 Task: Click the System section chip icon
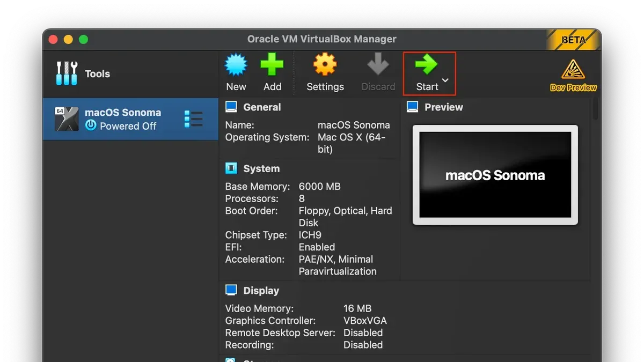pos(231,168)
